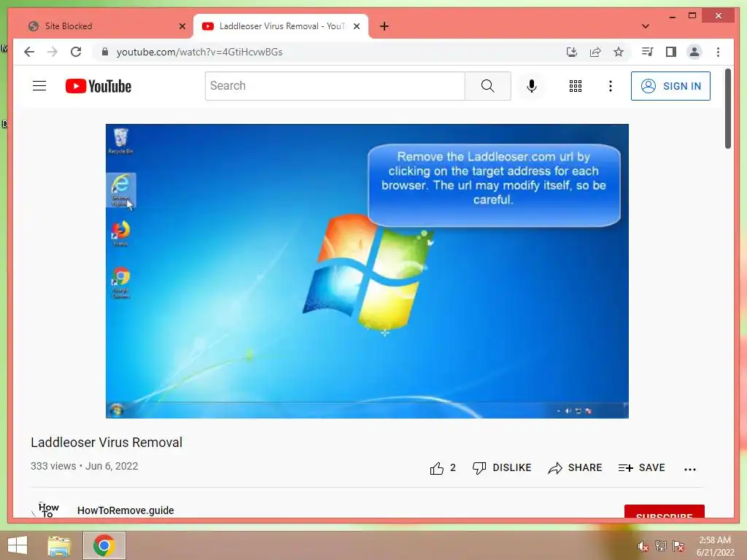This screenshot has height=560, width=747.
Task: Click the SIGN IN button
Action: coord(671,86)
